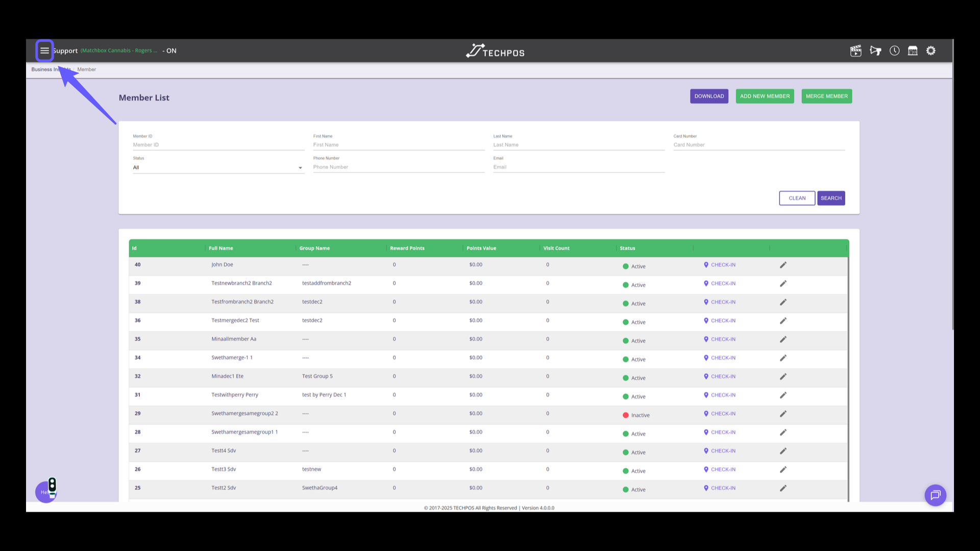Expand the Status All dropdown
The height and width of the screenshot is (551, 980).
pos(218,167)
